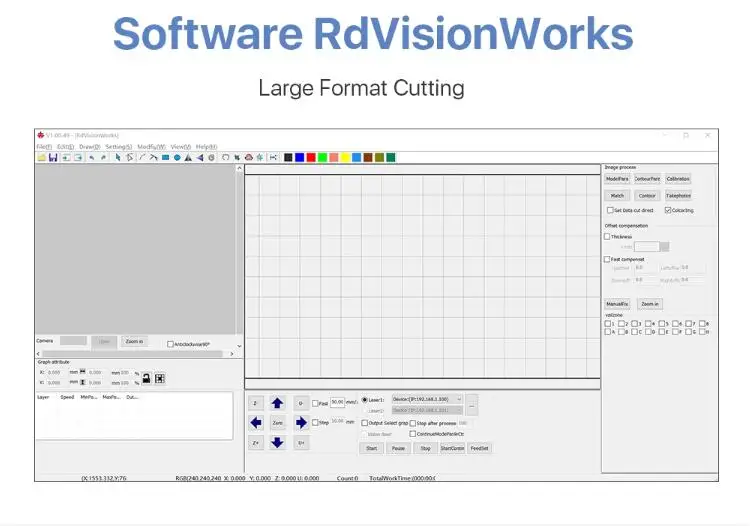Open the File menu
Viewport: 750px width, 526px height.
point(44,147)
